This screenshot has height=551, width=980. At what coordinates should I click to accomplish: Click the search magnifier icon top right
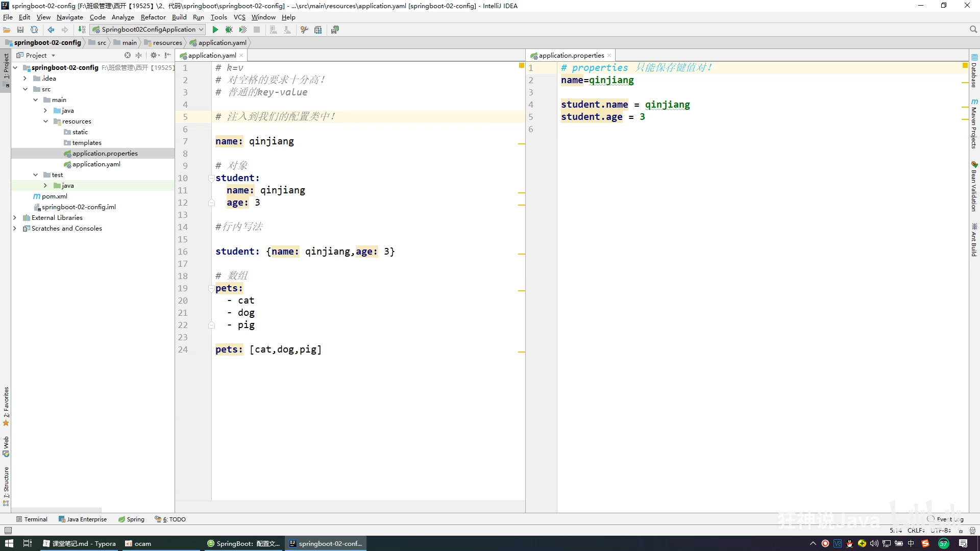point(973,30)
